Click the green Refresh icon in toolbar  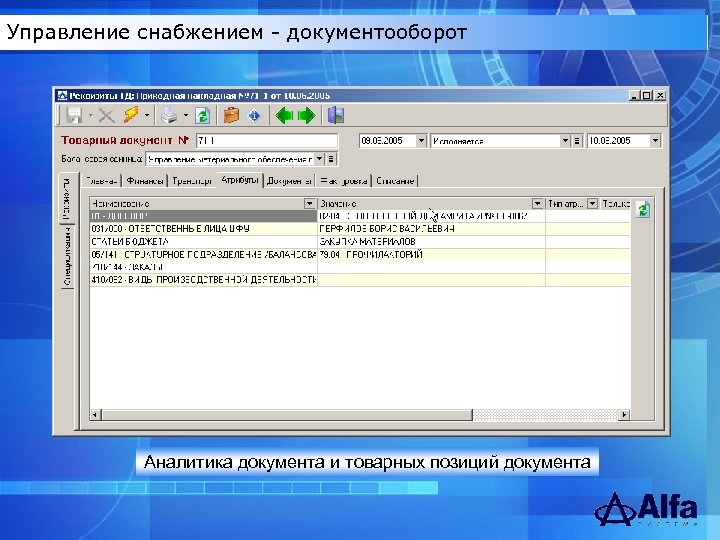pyautogui.click(x=202, y=115)
